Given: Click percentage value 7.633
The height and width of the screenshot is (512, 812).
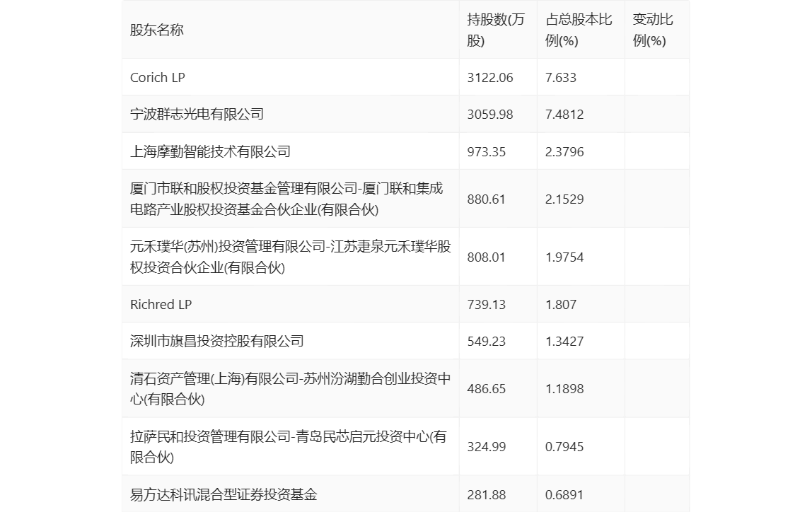Looking at the screenshot, I should (x=561, y=78).
